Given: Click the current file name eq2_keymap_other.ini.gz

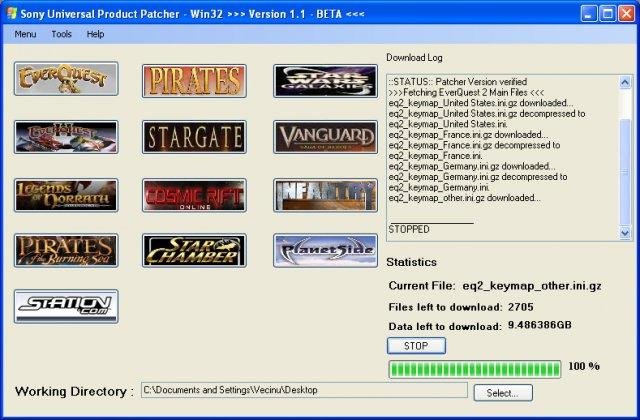Looking at the screenshot, I should [532, 286].
